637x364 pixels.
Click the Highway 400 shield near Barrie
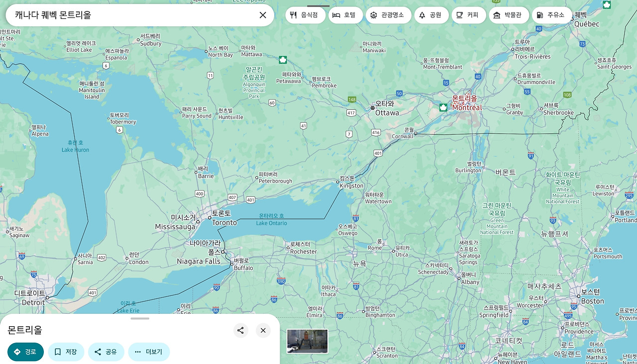(x=200, y=193)
